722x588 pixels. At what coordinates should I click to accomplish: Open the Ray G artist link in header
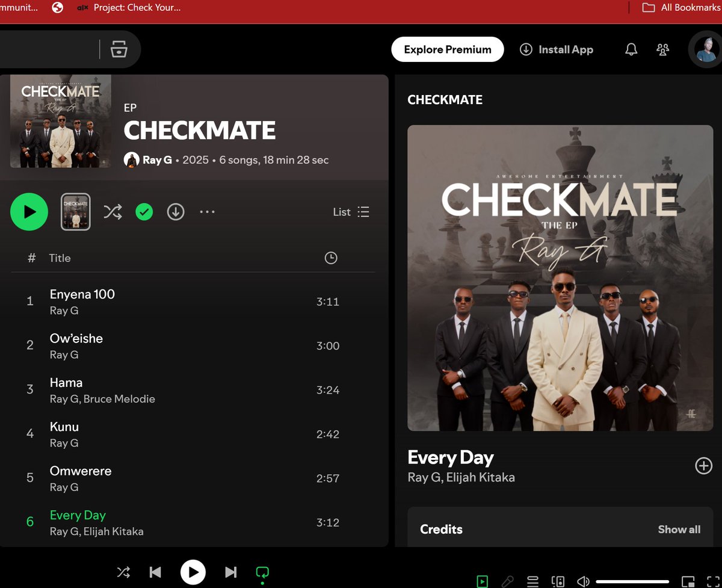point(157,160)
